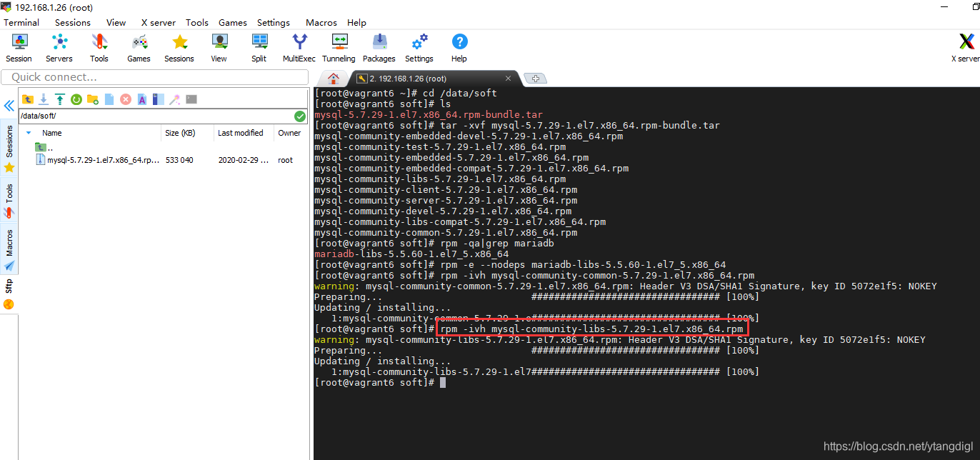Screen dimensions: 980x460
Task: Delete selected file in SFTP toolbar
Action: pyautogui.click(x=126, y=99)
